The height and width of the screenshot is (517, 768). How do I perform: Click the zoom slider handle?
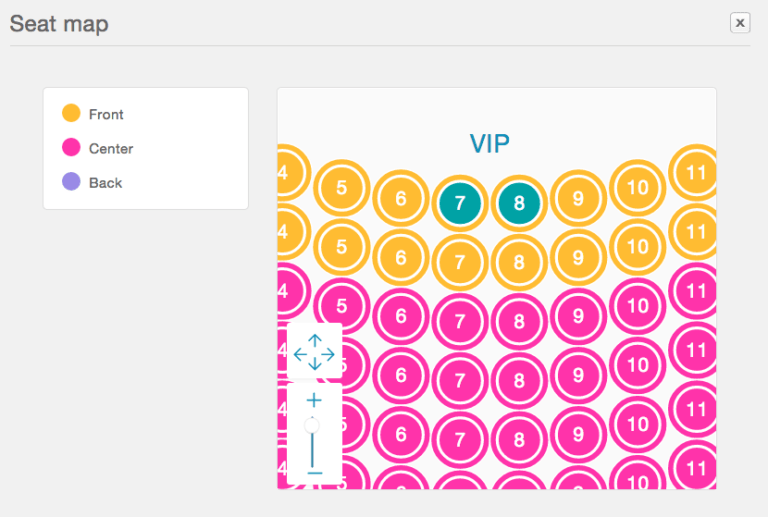[x=312, y=425]
